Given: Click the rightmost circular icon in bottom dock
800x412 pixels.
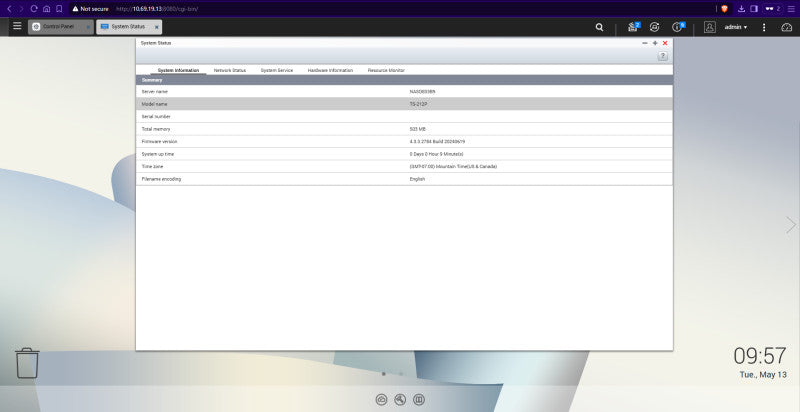Looking at the screenshot, I should pos(419,400).
